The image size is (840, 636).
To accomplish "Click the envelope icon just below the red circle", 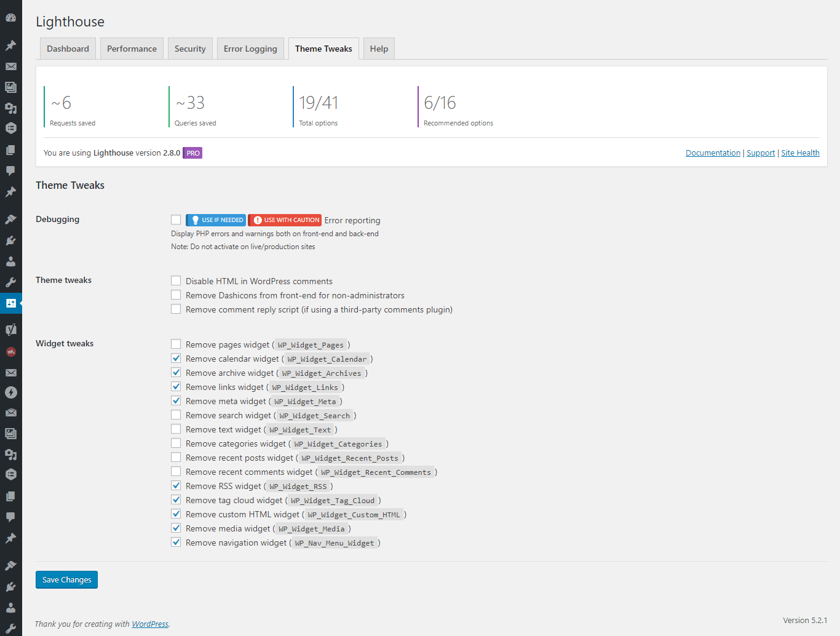I will coord(10,373).
